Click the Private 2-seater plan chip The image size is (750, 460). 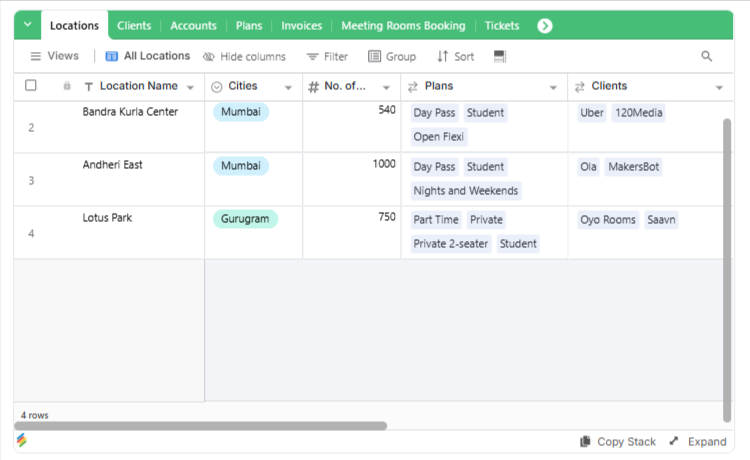451,244
